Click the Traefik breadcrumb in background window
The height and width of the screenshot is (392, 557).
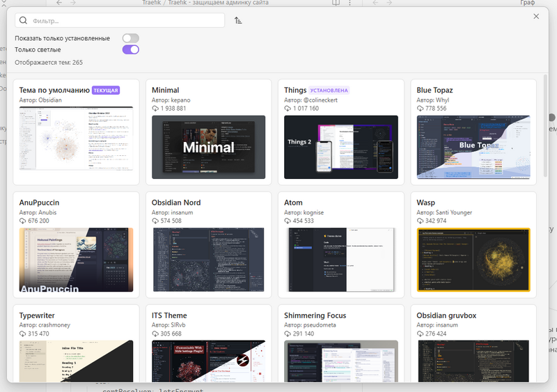[152, 3]
